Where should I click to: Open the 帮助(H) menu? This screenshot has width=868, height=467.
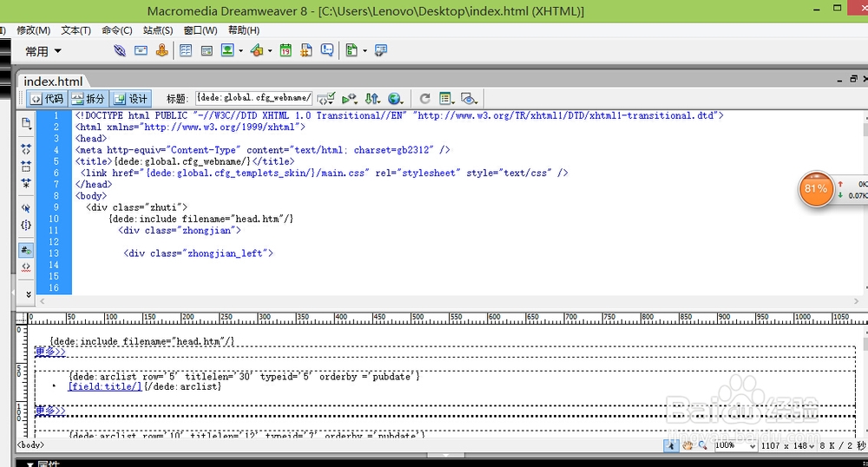point(244,30)
